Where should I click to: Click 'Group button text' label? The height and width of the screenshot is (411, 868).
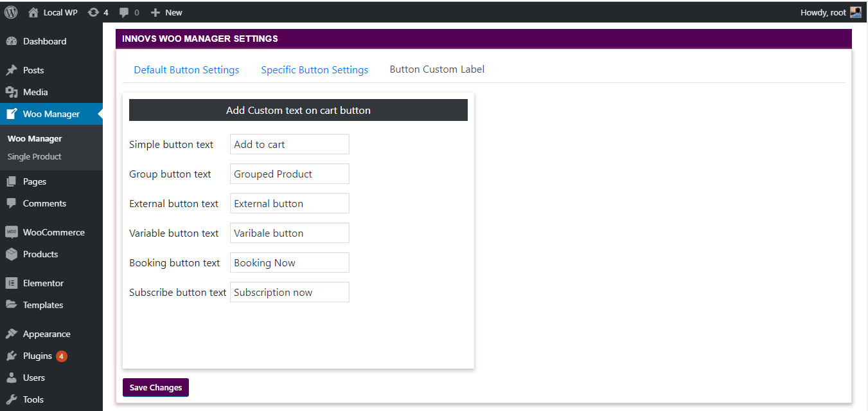coord(170,174)
